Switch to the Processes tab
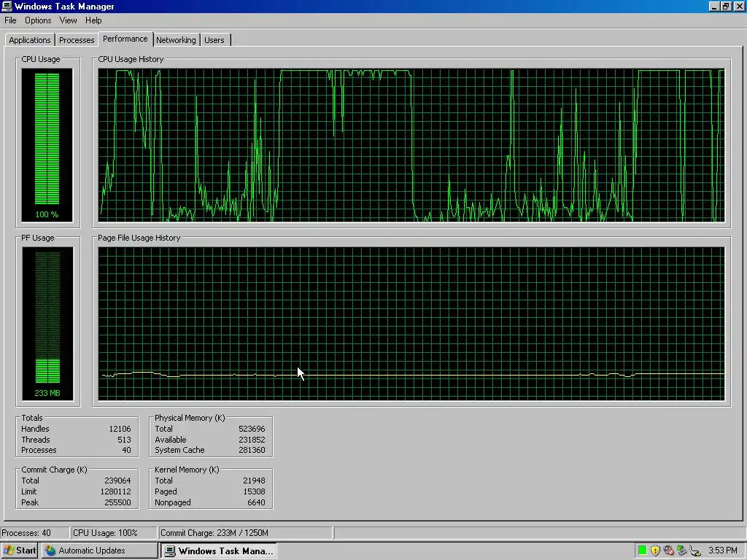Screen dimensions: 747x560 [77, 40]
